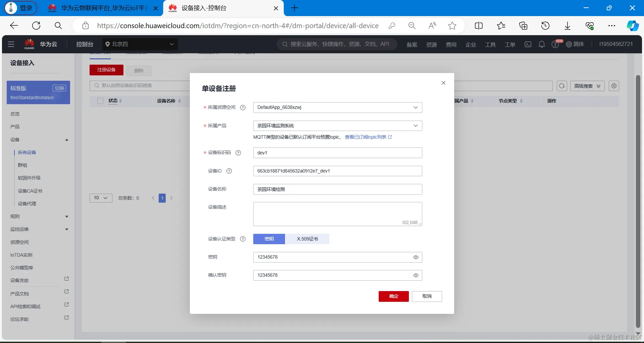644x343 pixels.
Task: Click the 注册设备 button
Action: (106, 70)
